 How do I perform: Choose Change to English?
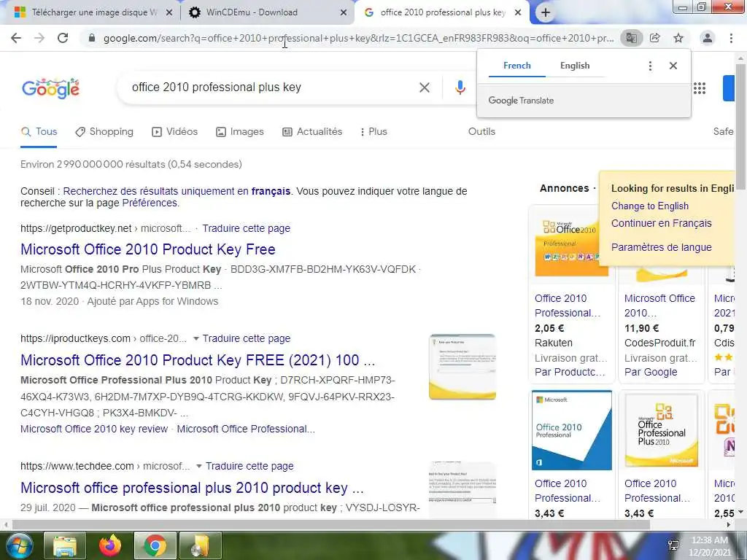point(650,206)
